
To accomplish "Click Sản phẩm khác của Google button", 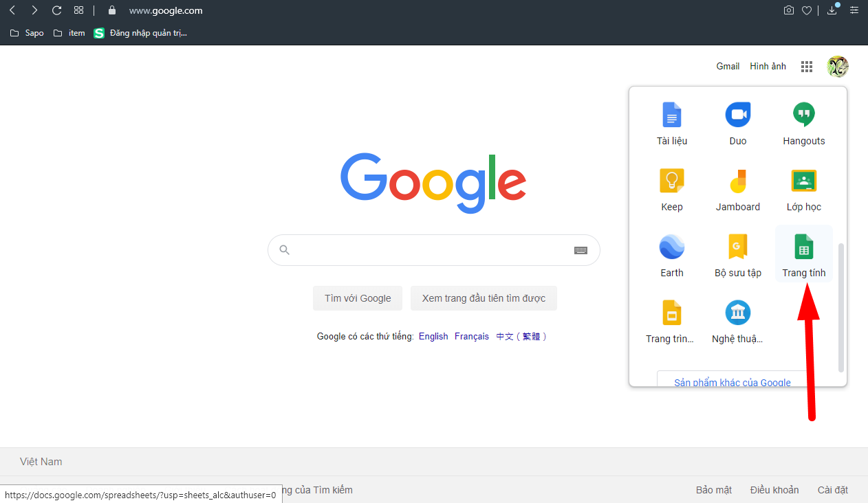I will (733, 380).
